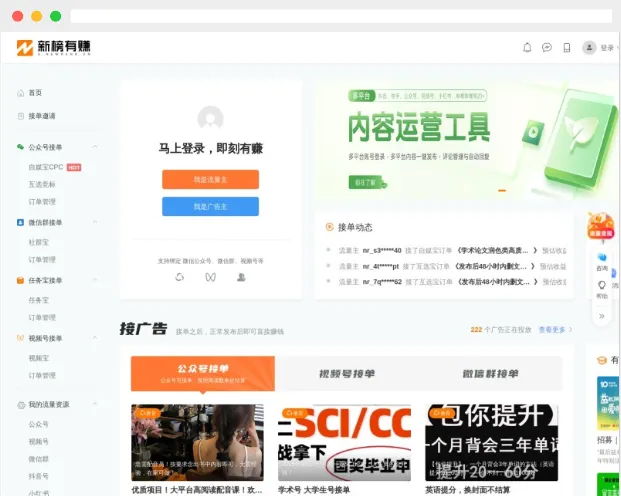Click the notification bell icon
This screenshot has height=496, width=621.
[x=527, y=47]
